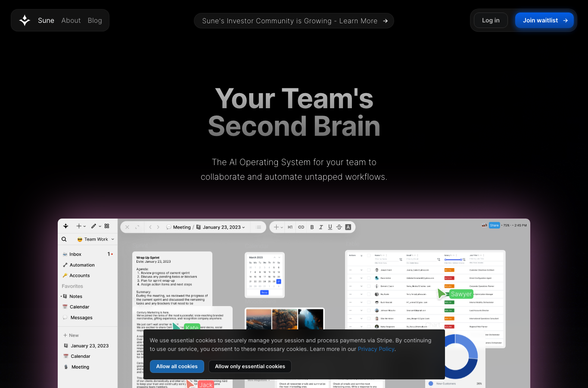Select the text color A icon

348,227
